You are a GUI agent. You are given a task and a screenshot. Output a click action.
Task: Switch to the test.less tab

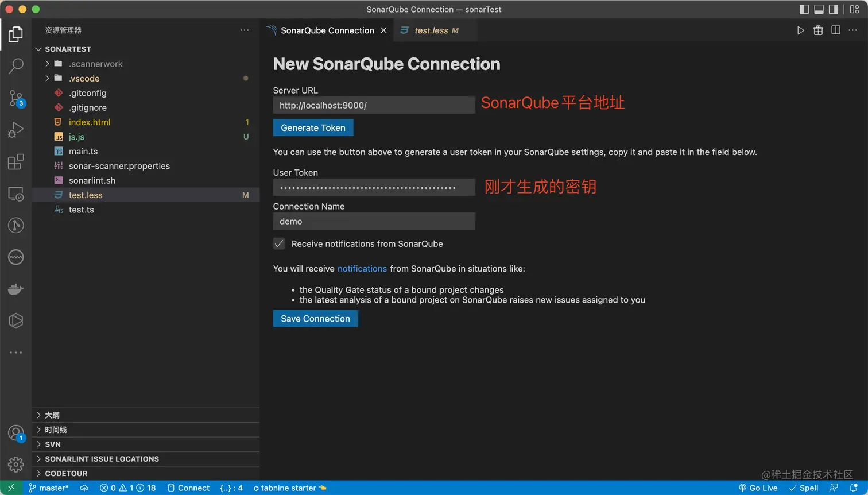pyautogui.click(x=436, y=30)
